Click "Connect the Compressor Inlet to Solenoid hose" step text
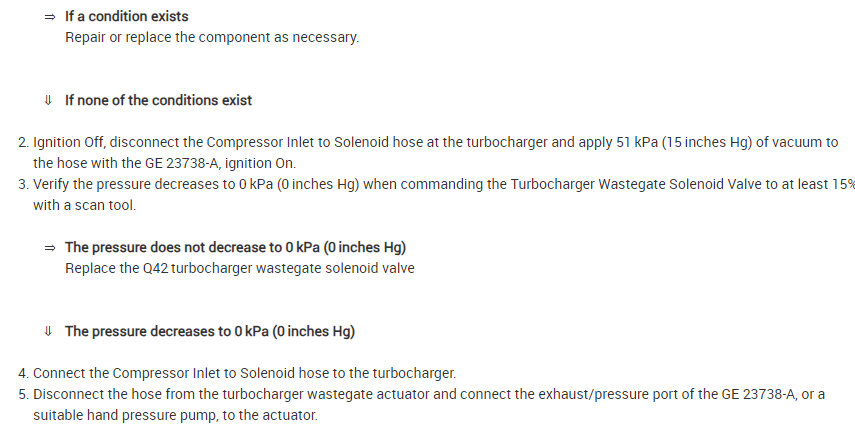The height and width of the screenshot is (425, 855). pyautogui.click(x=244, y=372)
